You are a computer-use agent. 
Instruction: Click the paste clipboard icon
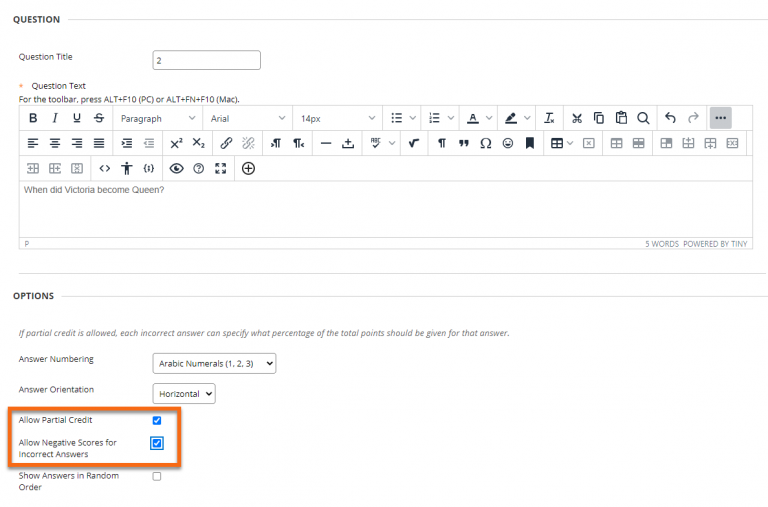[621, 118]
